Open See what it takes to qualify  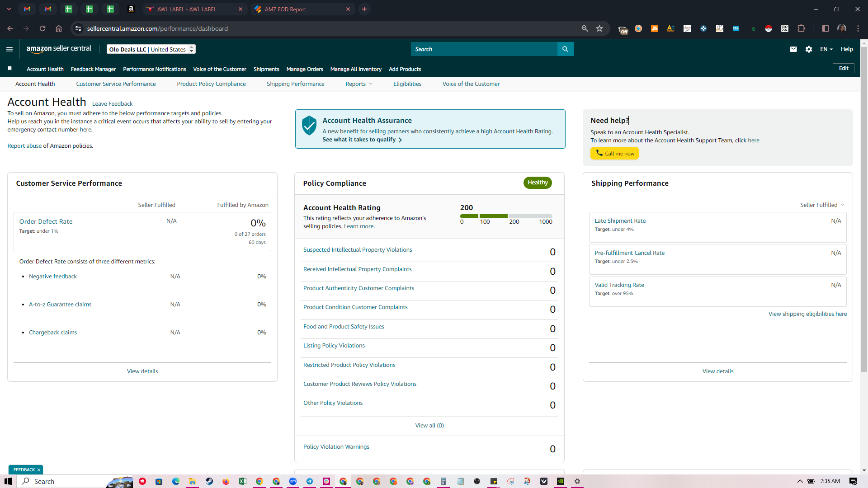click(x=362, y=140)
